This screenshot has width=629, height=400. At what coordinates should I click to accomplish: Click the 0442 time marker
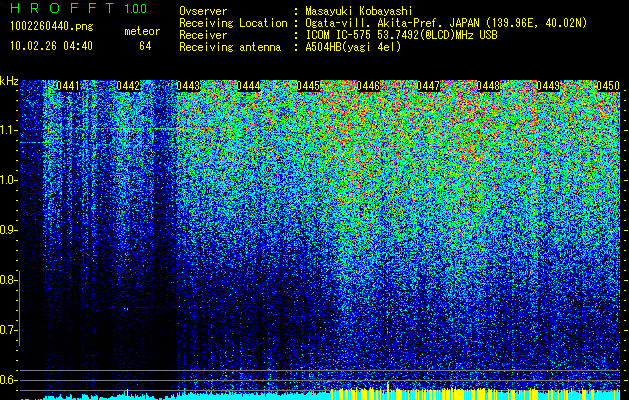tap(128, 86)
